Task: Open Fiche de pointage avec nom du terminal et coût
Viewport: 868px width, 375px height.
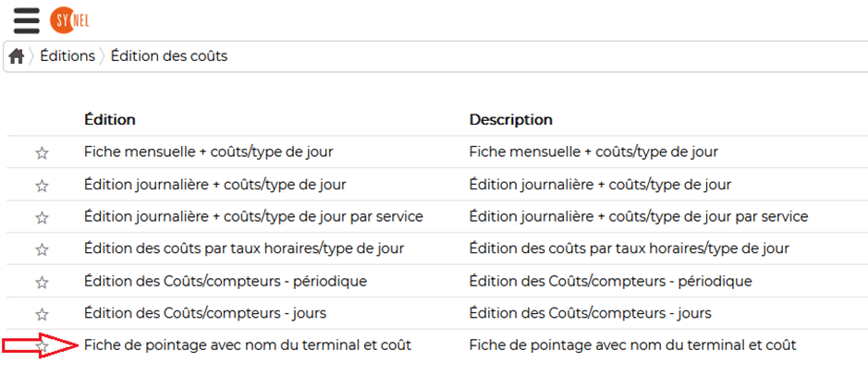Action: [248, 345]
